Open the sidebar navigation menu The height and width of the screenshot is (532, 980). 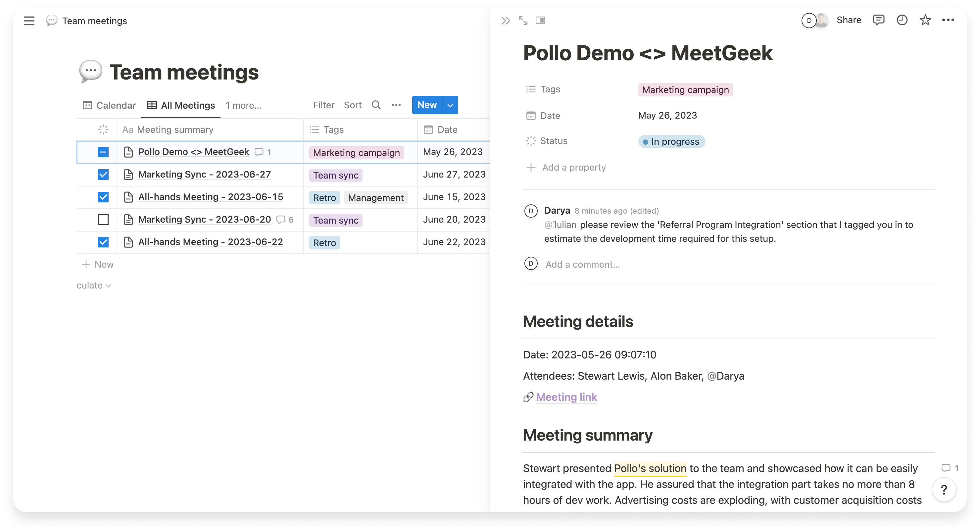(x=29, y=21)
